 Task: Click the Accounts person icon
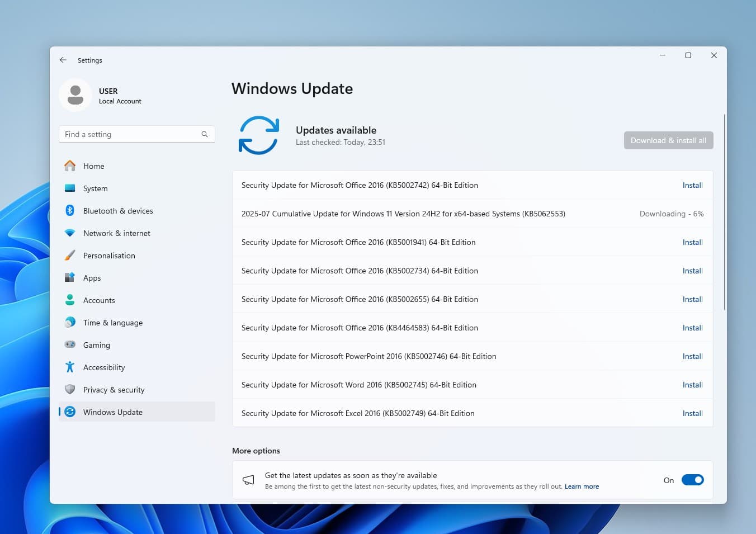[70, 300]
